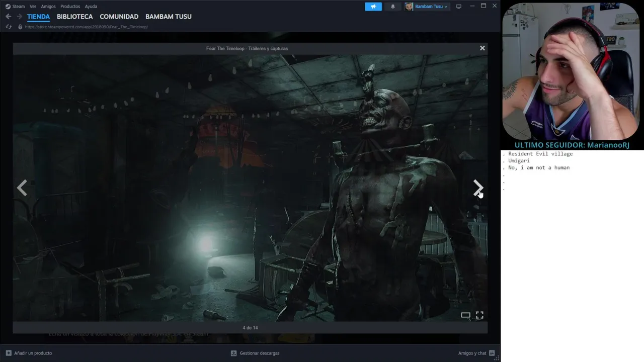The image size is (644, 362).
Task: Click the downloads icon beside Gestionar descargas
Action: pos(233,353)
